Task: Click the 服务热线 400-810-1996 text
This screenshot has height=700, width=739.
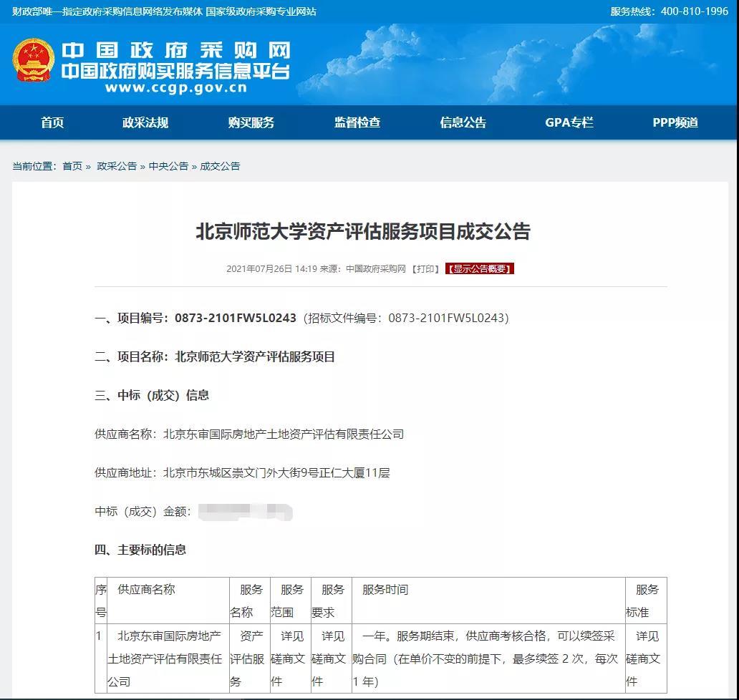Action: pyautogui.click(x=670, y=11)
